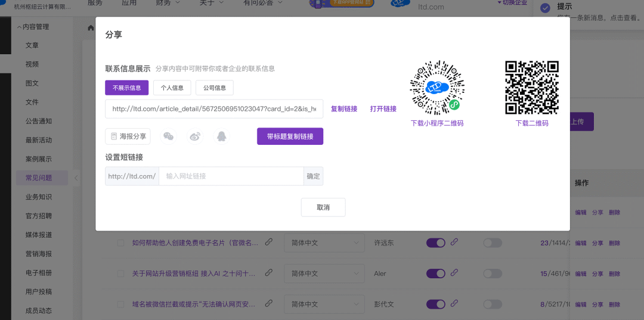Open 官方招聘 in sidebar
Screen dimensions: 644x320
pyautogui.click(x=39, y=216)
